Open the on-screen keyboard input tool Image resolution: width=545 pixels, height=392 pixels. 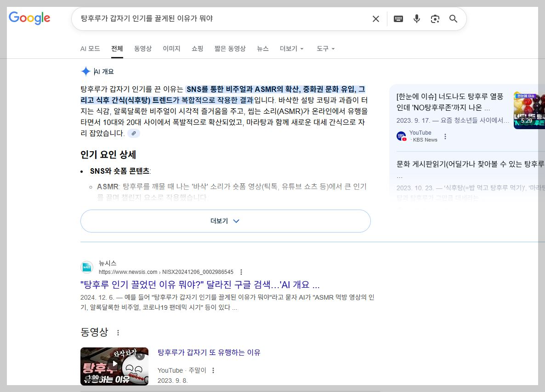click(x=398, y=19)
